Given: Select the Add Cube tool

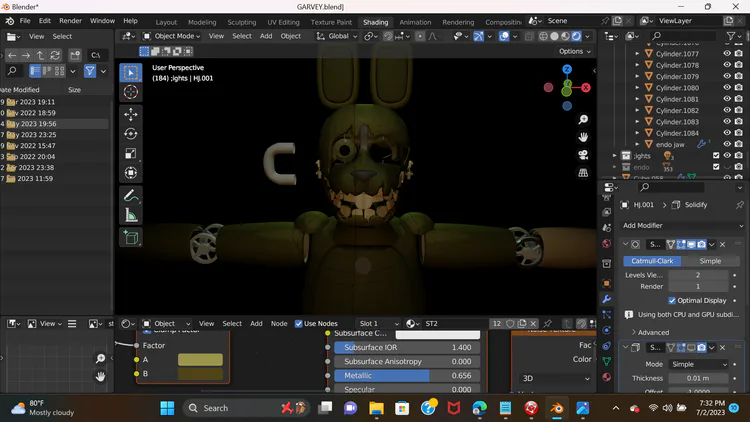Looking at the screenshot, I should click(131, 238).
